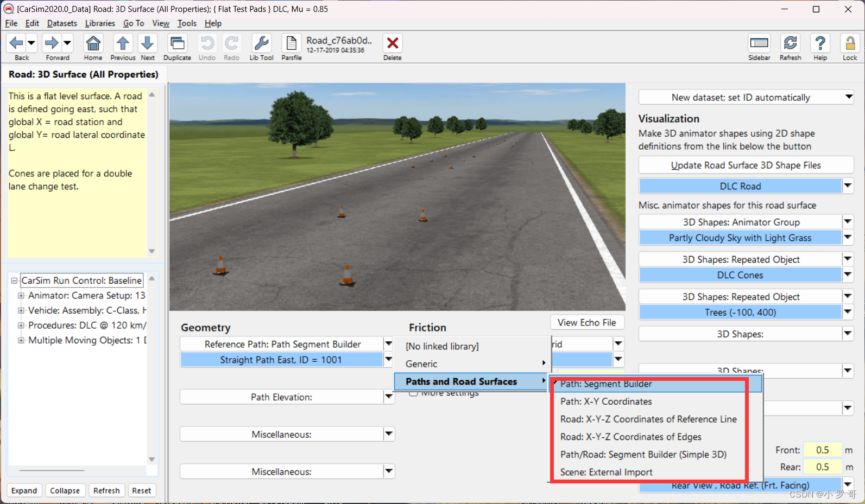Open Partly Cloudy Sky dataset dropdown arrow

[848, 238]
